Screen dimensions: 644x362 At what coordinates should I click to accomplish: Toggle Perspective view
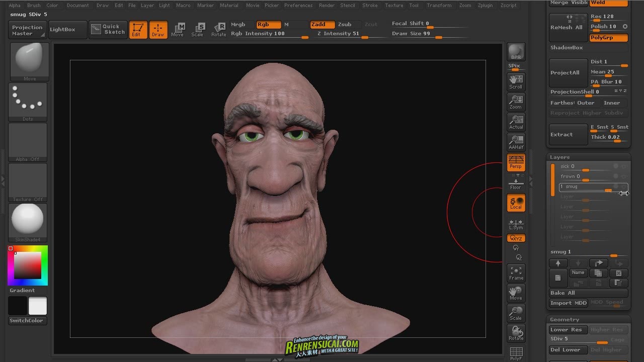[516, 162]
